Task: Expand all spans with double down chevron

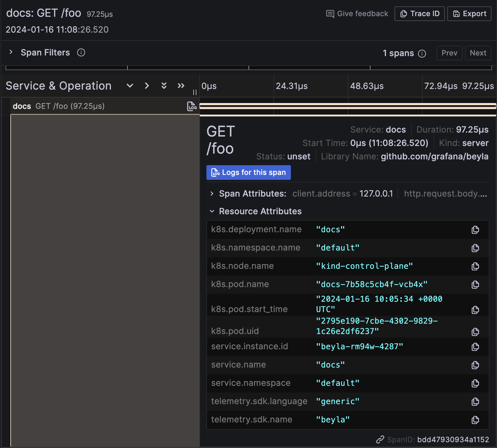Action: click(164, 86)
